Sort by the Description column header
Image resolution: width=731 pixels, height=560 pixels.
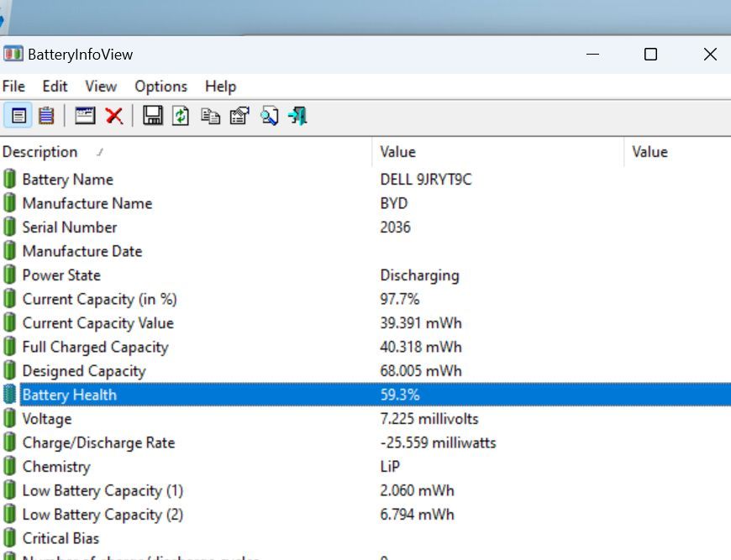pos(39,152)
